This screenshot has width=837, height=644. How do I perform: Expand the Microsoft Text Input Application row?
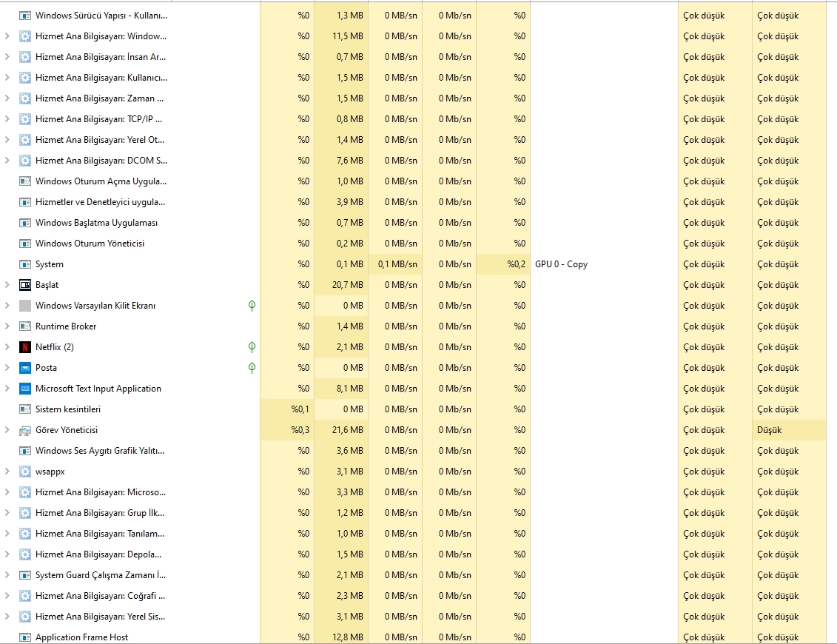click(x=7, y=389)
